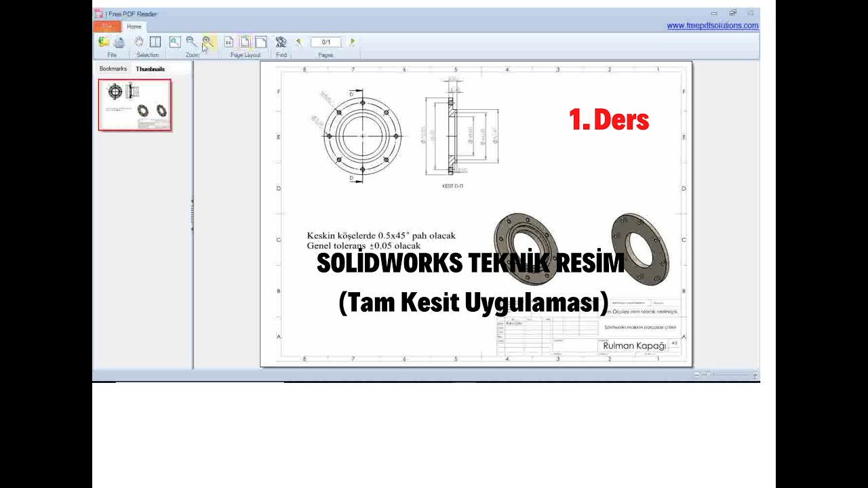Minimize the Free PDF Reader window
The height and width of the screenshot is (488, 868).
(x=714, y=13)
